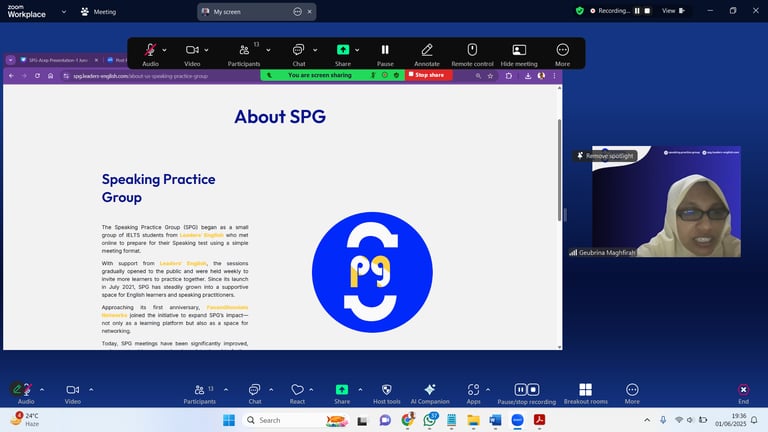Stop recording from the top Recording indicator
The height and width of the screenshot is (432, 768).
pos(647,11)
